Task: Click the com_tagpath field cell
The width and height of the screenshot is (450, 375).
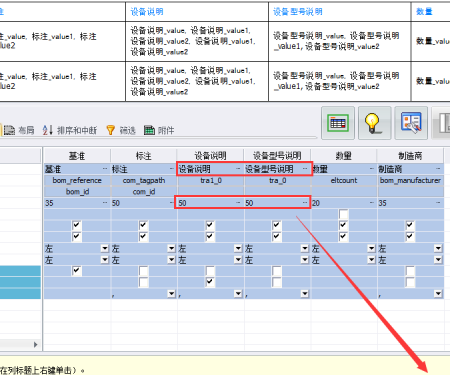Action: click(x=144, y=180)
